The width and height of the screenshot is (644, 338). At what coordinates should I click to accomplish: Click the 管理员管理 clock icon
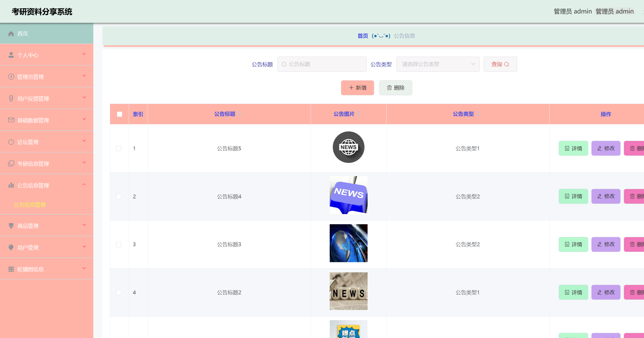(11, 76)
